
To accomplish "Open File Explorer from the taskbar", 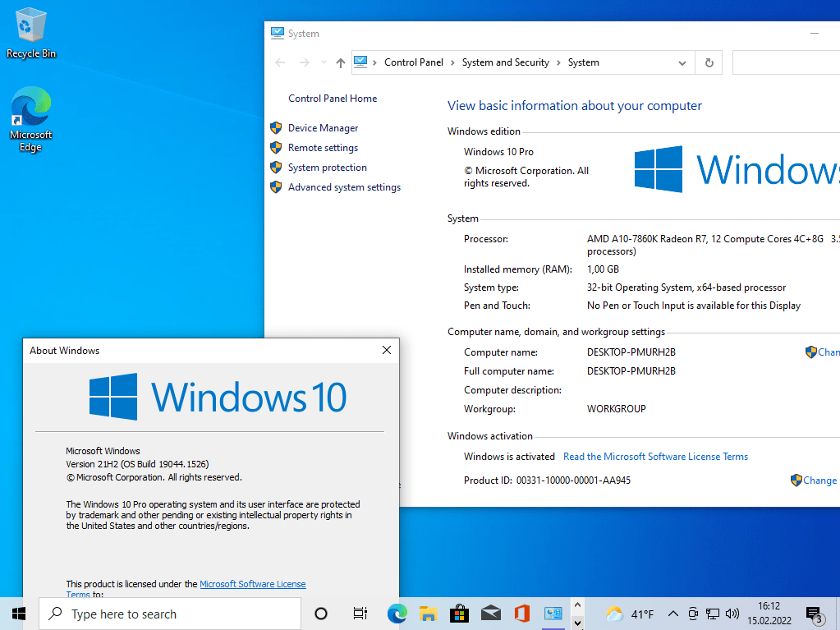I will pos(428,614).
